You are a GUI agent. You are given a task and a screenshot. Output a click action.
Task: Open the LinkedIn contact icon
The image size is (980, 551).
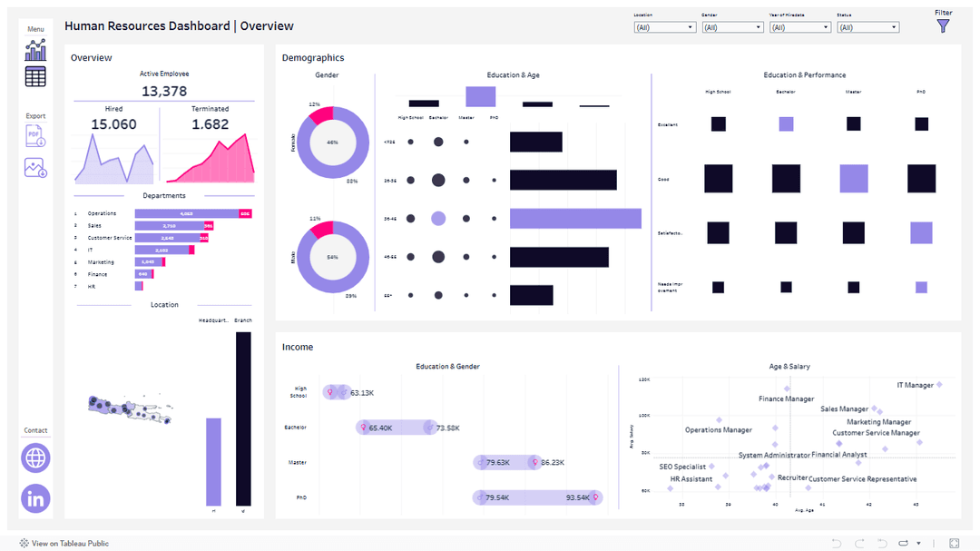click(35, 498)
